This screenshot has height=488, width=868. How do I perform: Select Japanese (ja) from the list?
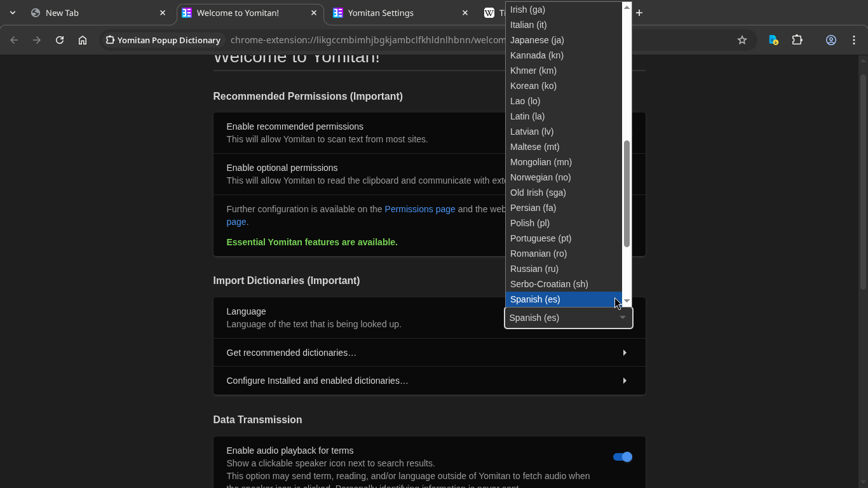coord(537,40)
